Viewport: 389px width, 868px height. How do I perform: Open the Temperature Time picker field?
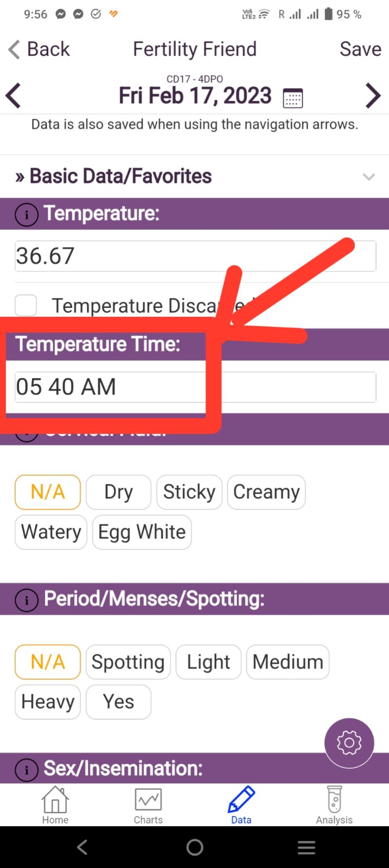tap(195, 387)
